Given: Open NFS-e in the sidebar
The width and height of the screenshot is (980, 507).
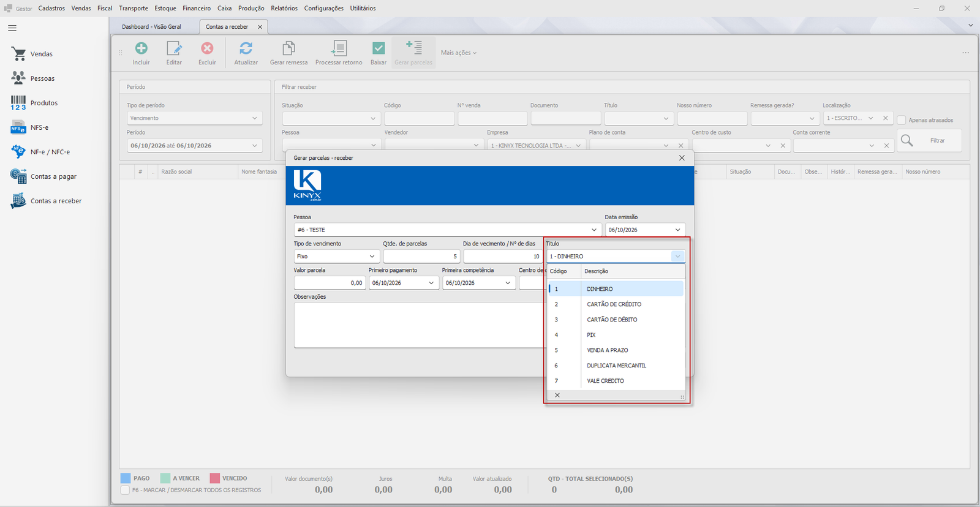Looking at the screenshot, I should [x=39, y=127].
